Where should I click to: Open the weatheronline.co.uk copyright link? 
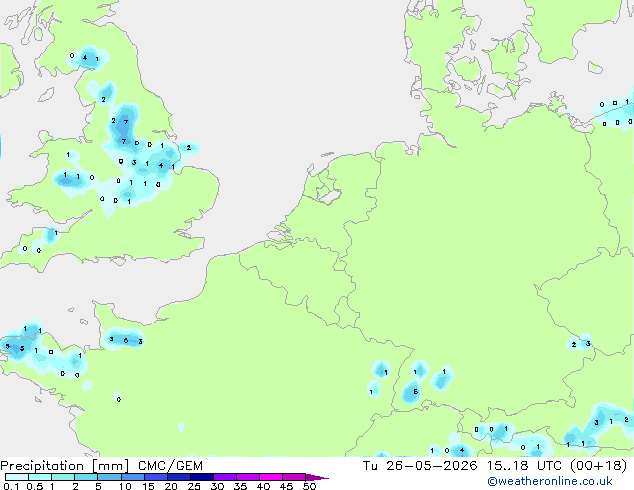(550, 481)
